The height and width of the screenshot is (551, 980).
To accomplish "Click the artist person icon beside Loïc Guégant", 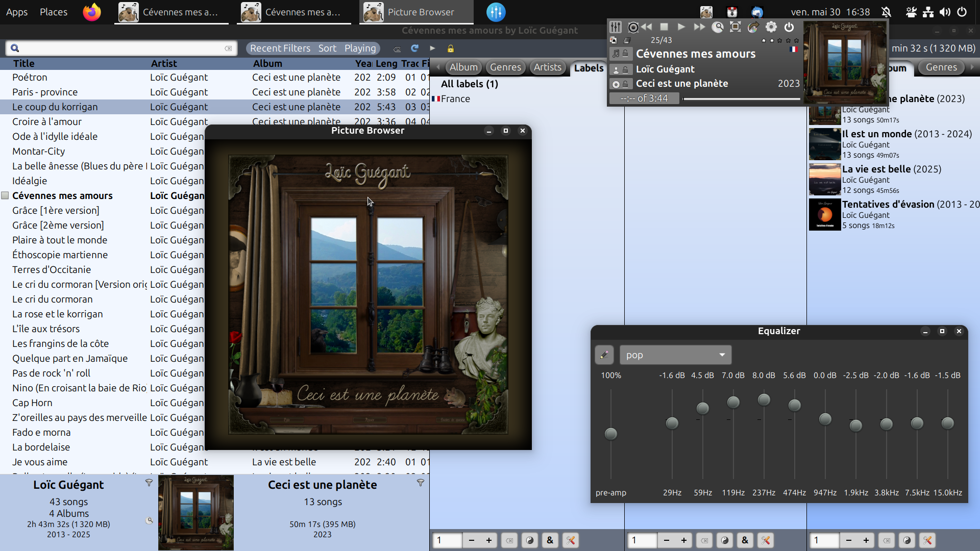I will [x=616, y=70].
